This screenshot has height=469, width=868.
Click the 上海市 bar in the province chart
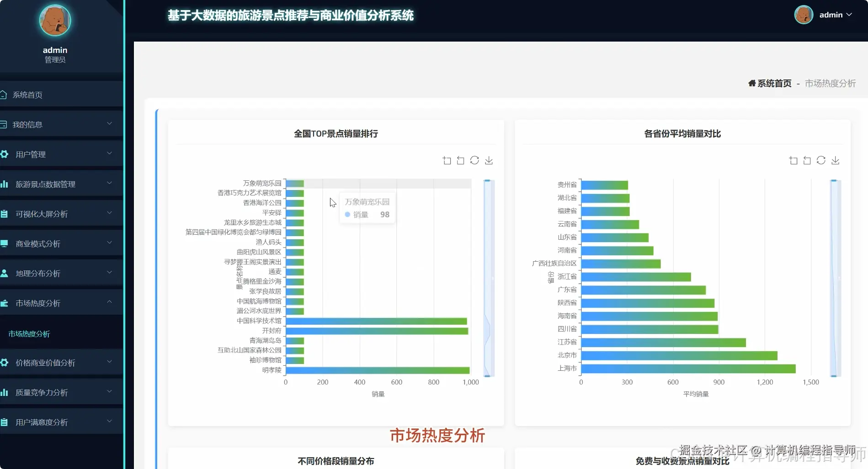pos(688,369)
